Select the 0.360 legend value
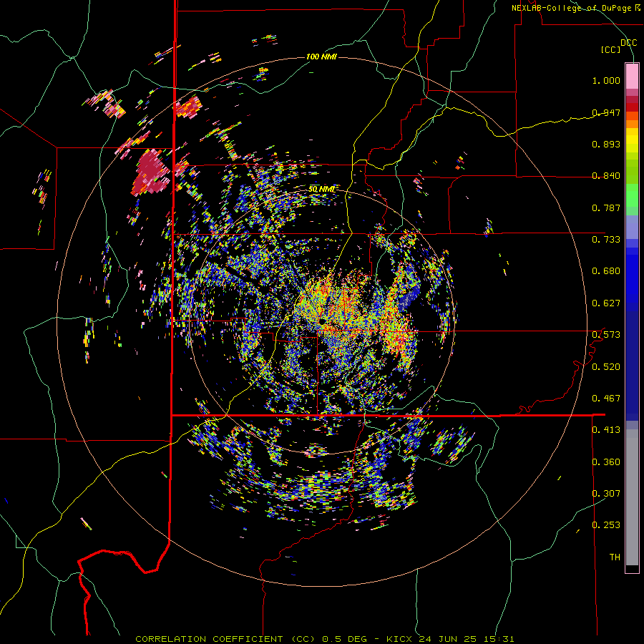644x644 pixels. (606, 462)
